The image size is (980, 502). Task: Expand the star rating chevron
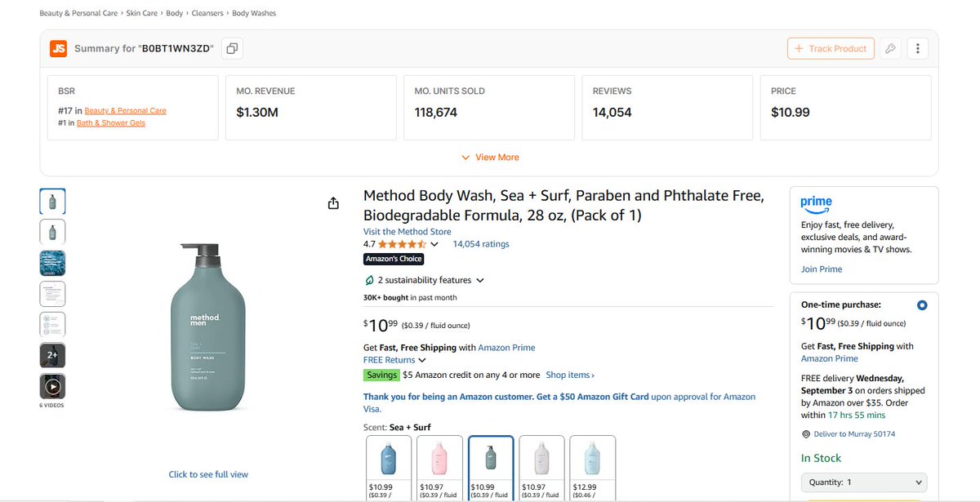tap(434, 244)
